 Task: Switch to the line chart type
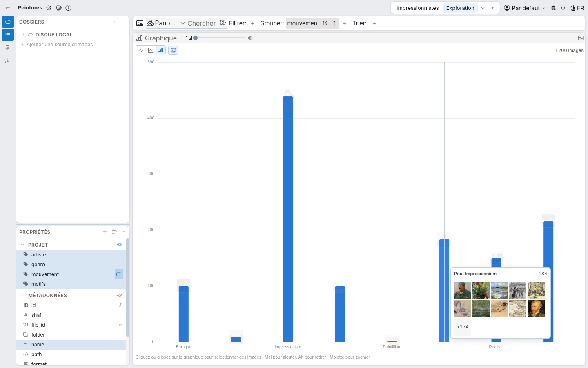pyautogui.click(x=151, y=50)
